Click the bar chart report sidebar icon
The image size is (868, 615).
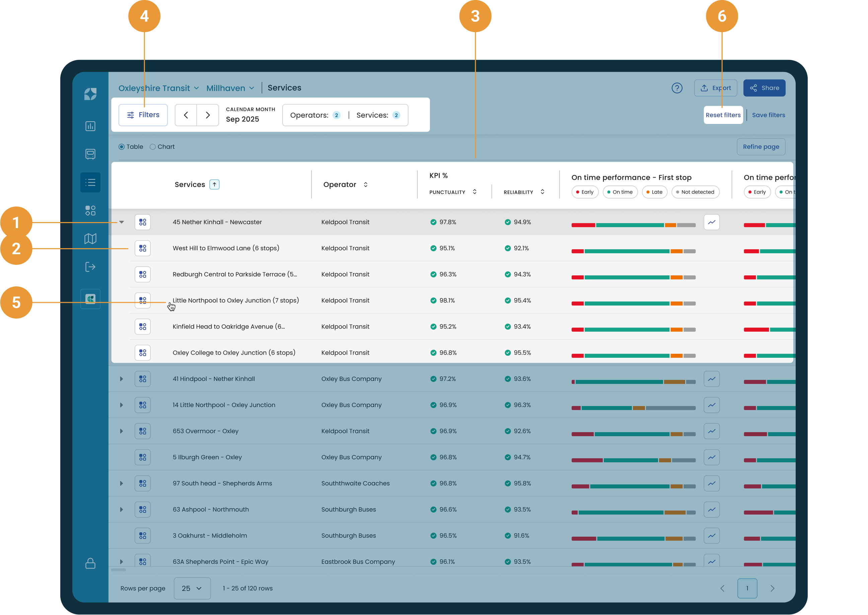tap(90, 126)
